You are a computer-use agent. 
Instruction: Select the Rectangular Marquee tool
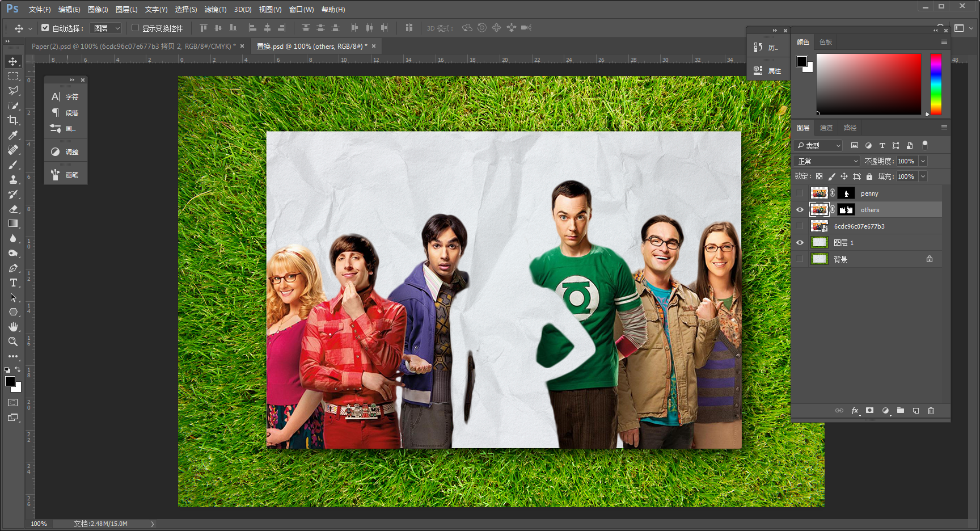[13, 76]
